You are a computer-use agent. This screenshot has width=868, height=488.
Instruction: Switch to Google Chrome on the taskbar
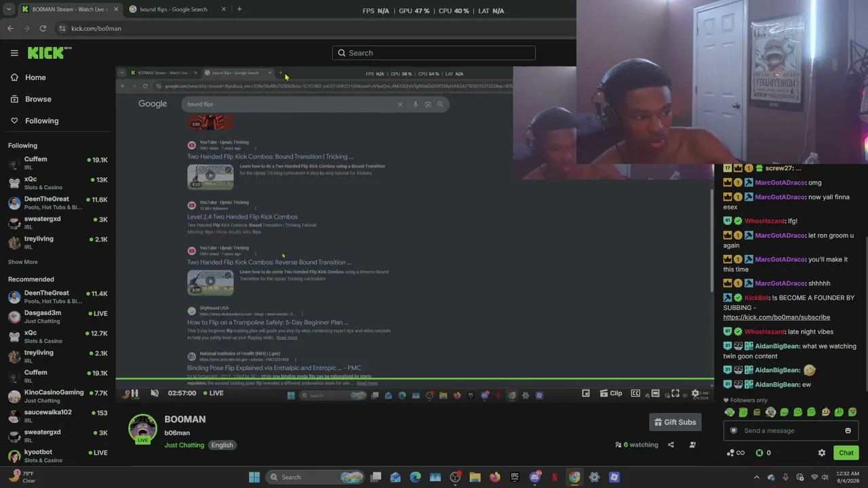(574, 477)
